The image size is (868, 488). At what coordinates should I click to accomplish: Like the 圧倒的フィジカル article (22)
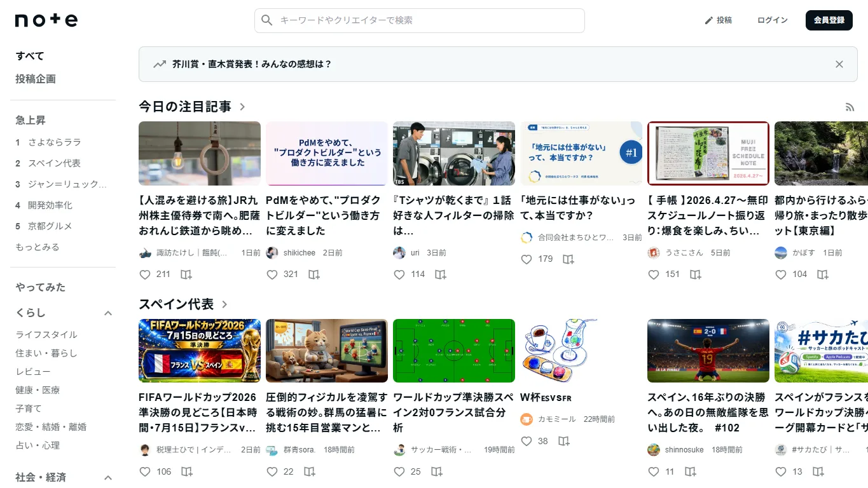(x=272, y=471)
